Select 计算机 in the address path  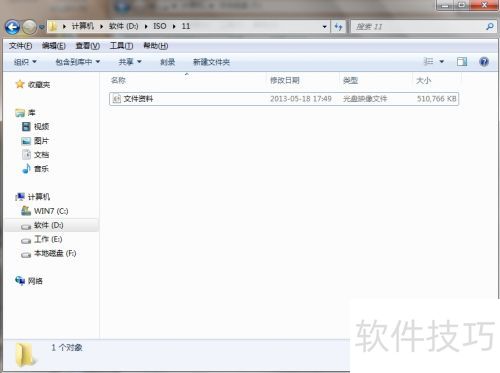[83, 26]
